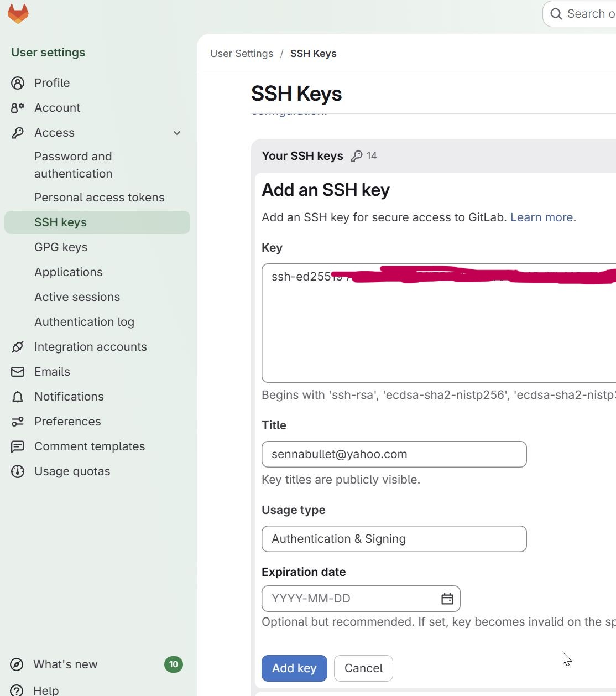Image resolution: width=616 pixels, height=696 pixels.
Task: Click the Title input field
Action: point(394,454)
